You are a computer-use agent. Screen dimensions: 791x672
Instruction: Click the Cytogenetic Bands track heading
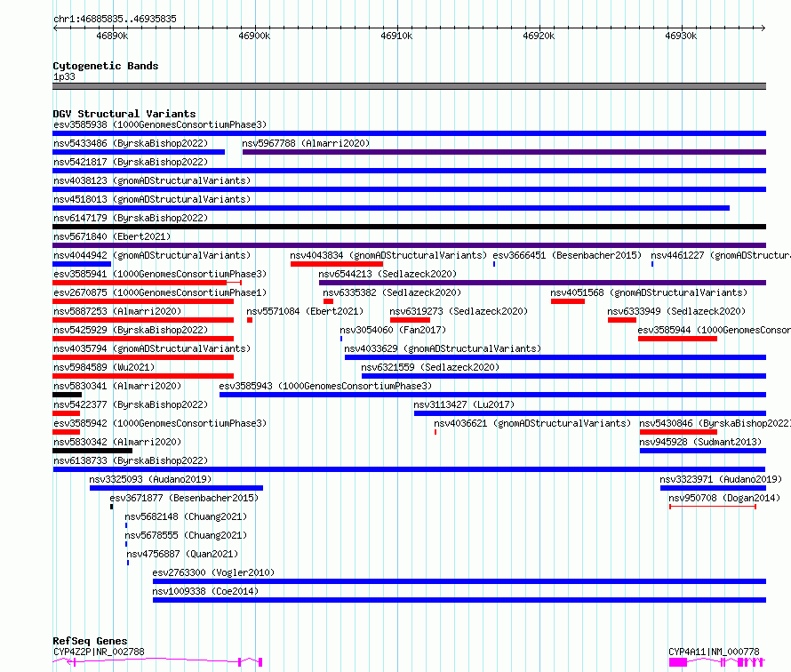click(106, 66)
